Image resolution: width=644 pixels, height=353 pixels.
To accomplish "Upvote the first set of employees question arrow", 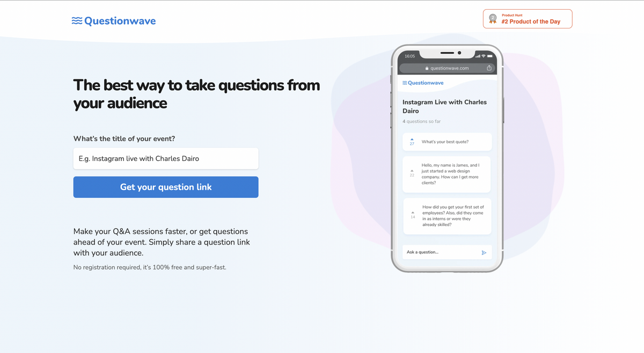I will [413, 213].
